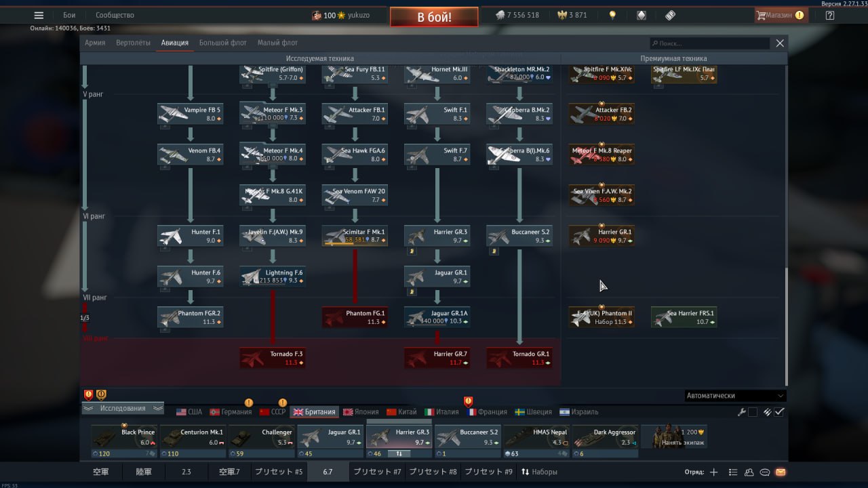The width and height of the screenshot is (868, 488).
Task: Select the СССР nation
Action: coord(272,411)
